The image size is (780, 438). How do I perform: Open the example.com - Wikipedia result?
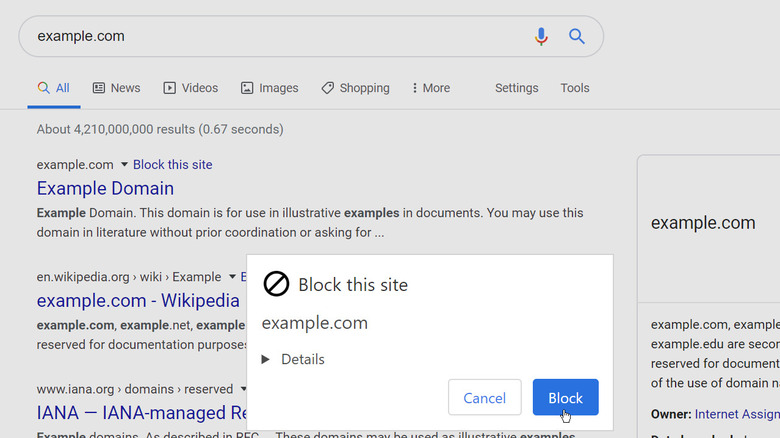138,301
